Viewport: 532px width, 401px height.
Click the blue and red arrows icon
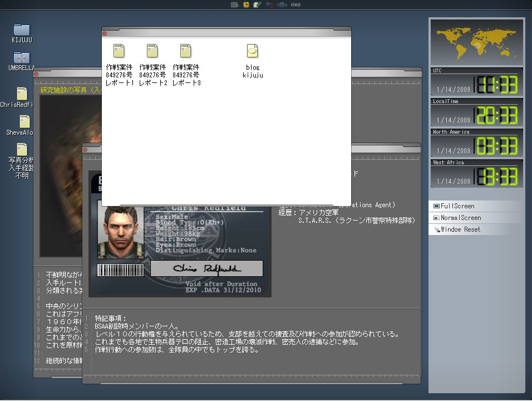[x=270, y=5]
